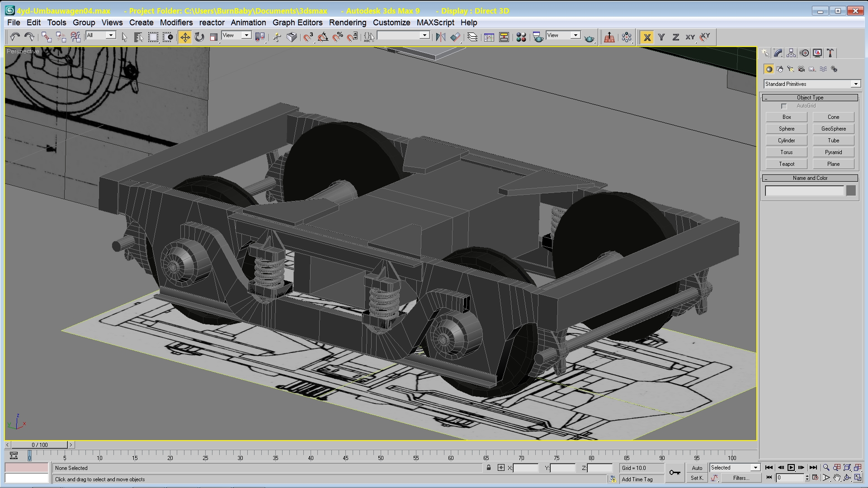The width and height of the screenshot is (868, 488).
Task: Click the Teapot primitive button
Action: pyautogui.click(x=786, y=164)
